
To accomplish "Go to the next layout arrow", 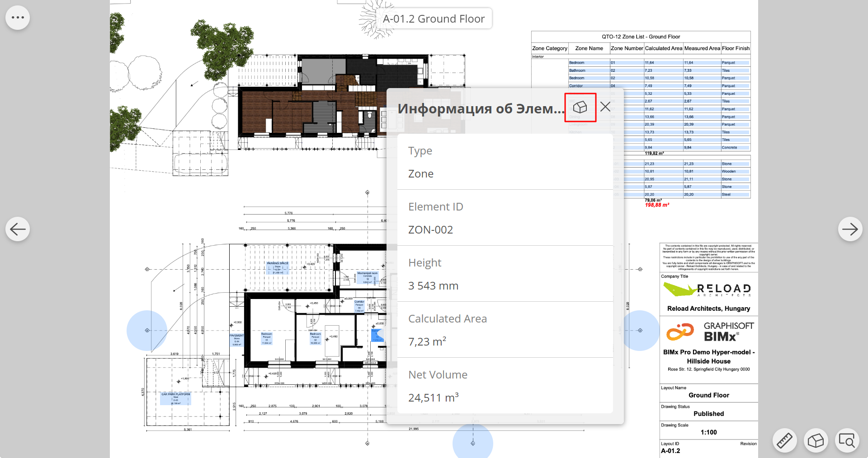I will point(850,229).
